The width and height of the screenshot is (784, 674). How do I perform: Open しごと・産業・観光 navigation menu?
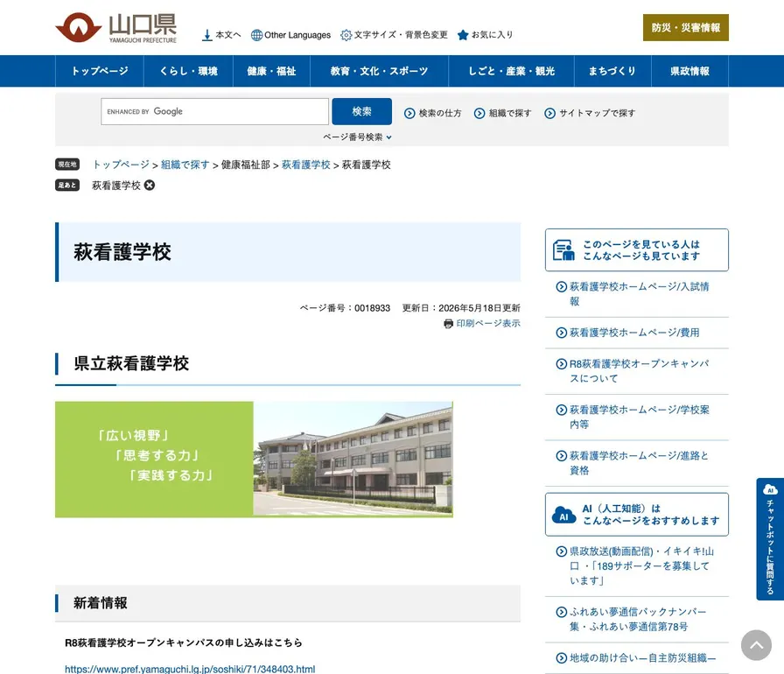pos(512,71)
